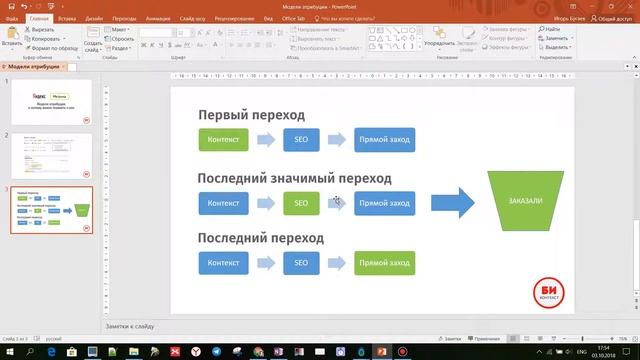Toggle Заметки notes pane in status bar
The height and width of the screenshot is (360, 640).
[449, 339]
